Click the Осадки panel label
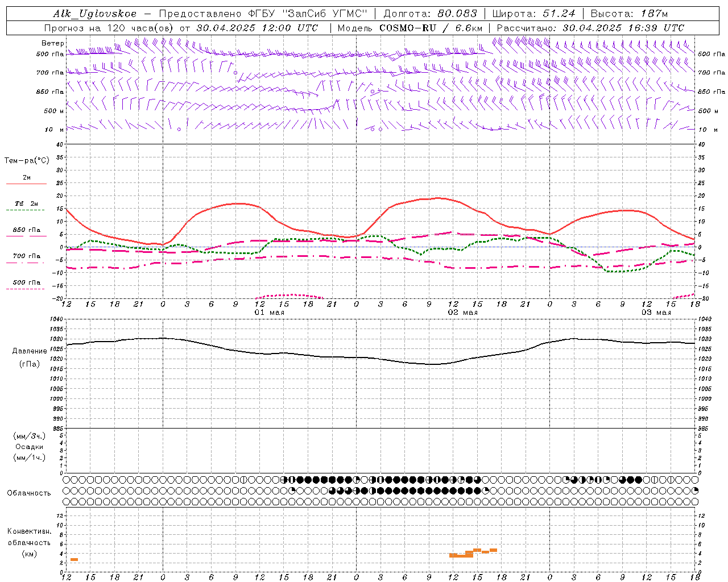 pos(30,447)
